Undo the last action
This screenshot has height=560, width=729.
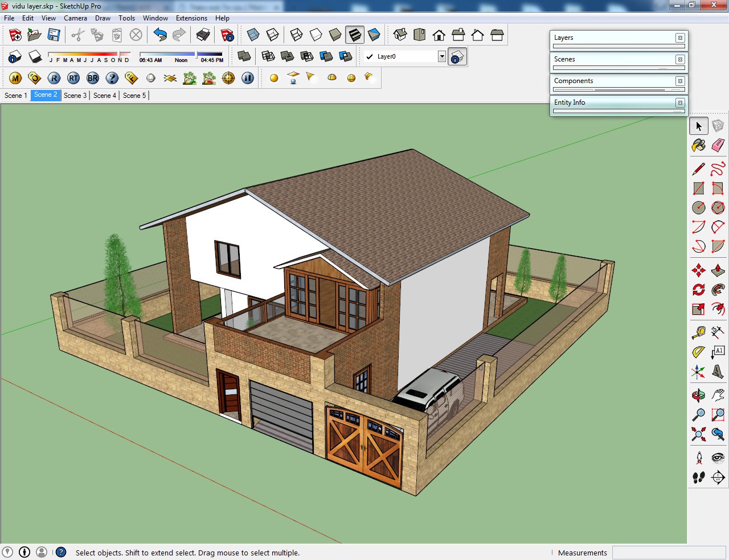[160, 35]
